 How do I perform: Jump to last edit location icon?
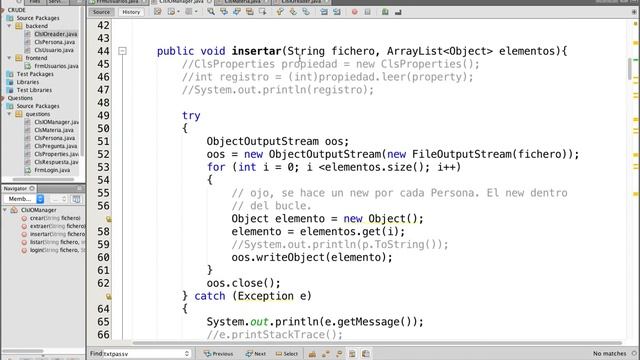(158, 12)
